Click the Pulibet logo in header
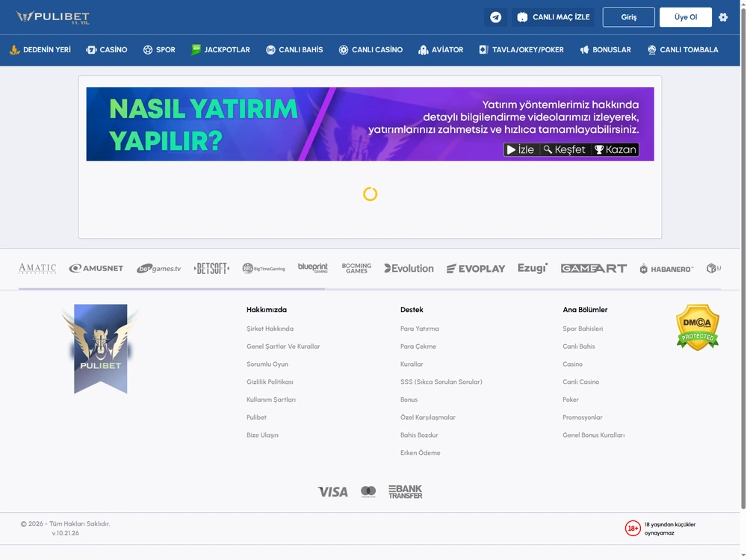Image resolution: width=747 pixels, height=560 pixels. (x=52, y=17)
